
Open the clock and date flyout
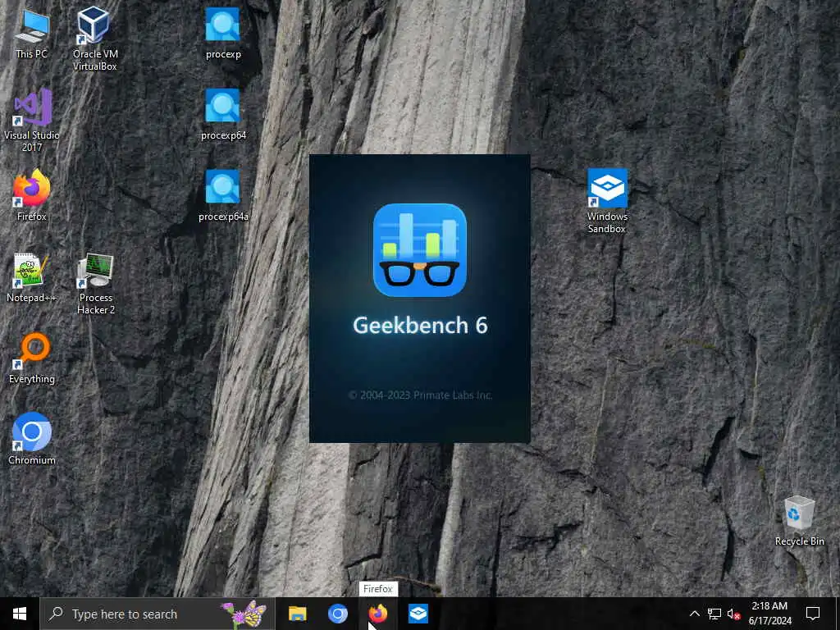769,614
